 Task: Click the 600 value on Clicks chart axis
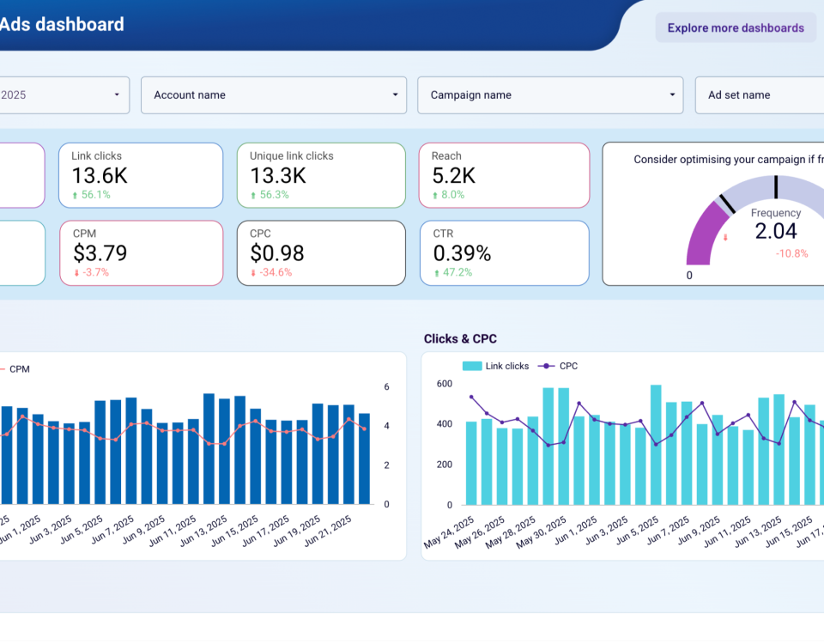tap(445, 384)
